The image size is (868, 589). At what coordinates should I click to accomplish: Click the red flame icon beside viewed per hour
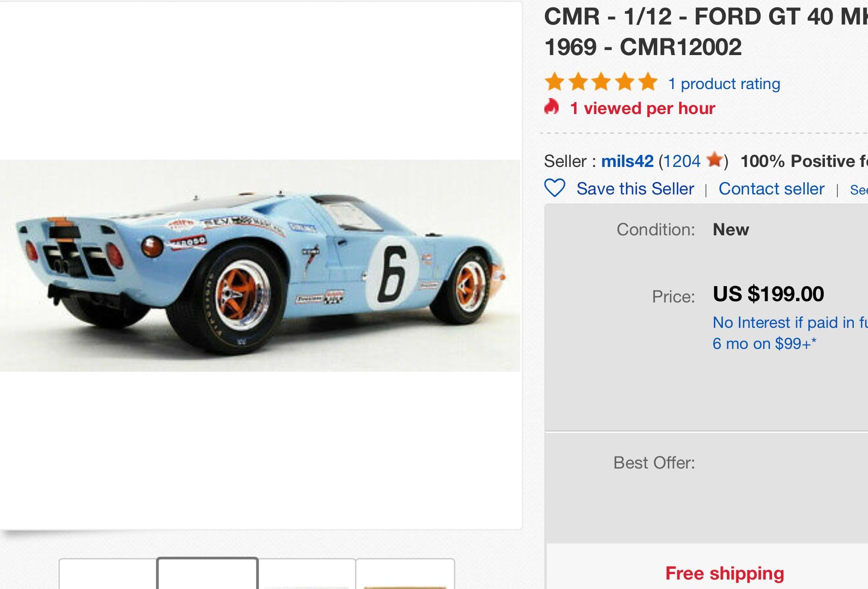pyautogui.click(x=552, y=107)
